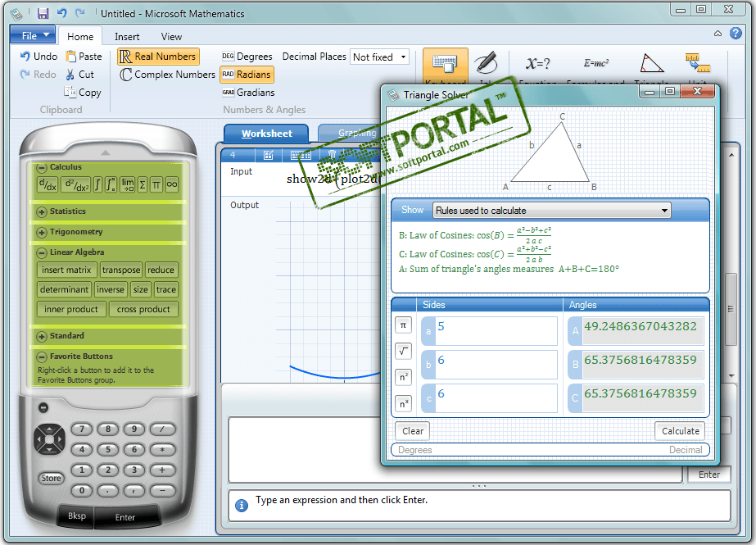
Task: Click the Redo arrow in quick access toolbar
Action: point(80,13)
